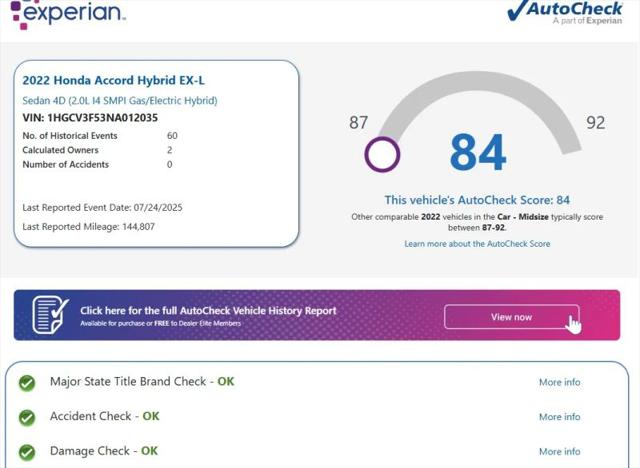Click green checkmark beside Accident Check
The image size is (640, 468).
pos(27,417)
